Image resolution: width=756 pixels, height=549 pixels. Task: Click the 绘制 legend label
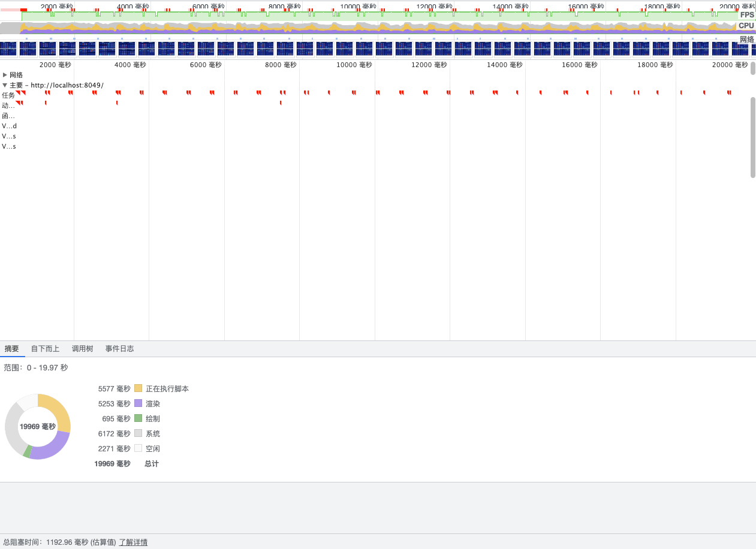click(153, 418)
